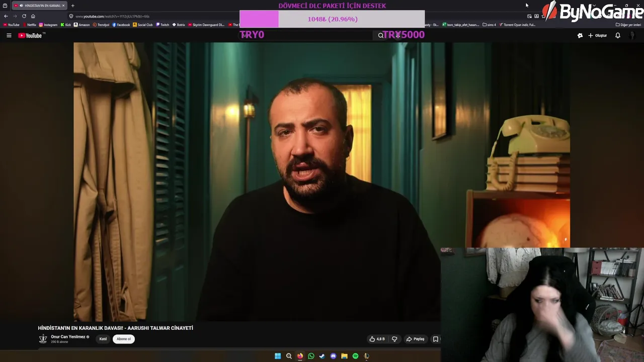This screenshot has width=644, height=362.
Task: Open Spotify from the taskbar
Action: pyautogui.click(x=355, y=356)
